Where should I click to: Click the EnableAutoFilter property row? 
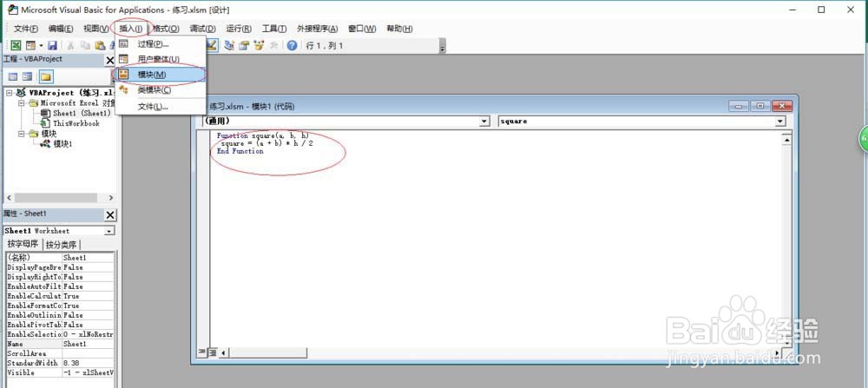click(61, 286)
